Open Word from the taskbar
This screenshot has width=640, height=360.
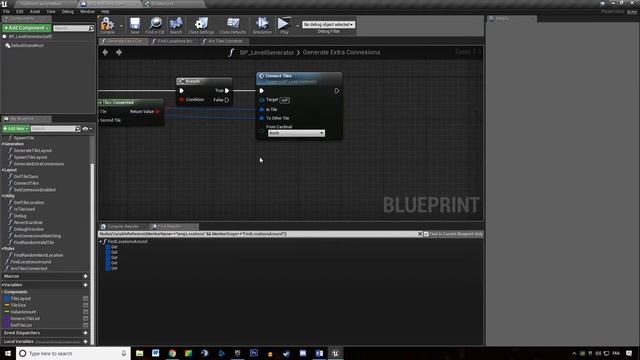click(156, 353)
